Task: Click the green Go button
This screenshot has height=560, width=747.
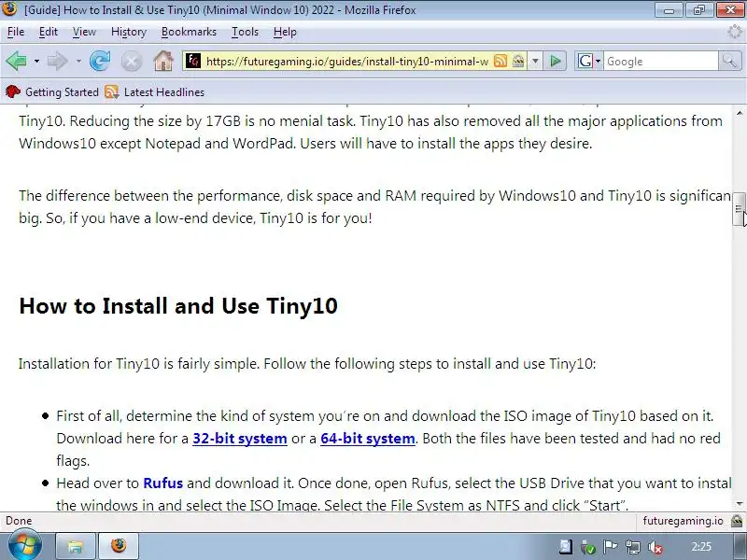Action: (555, 61)
